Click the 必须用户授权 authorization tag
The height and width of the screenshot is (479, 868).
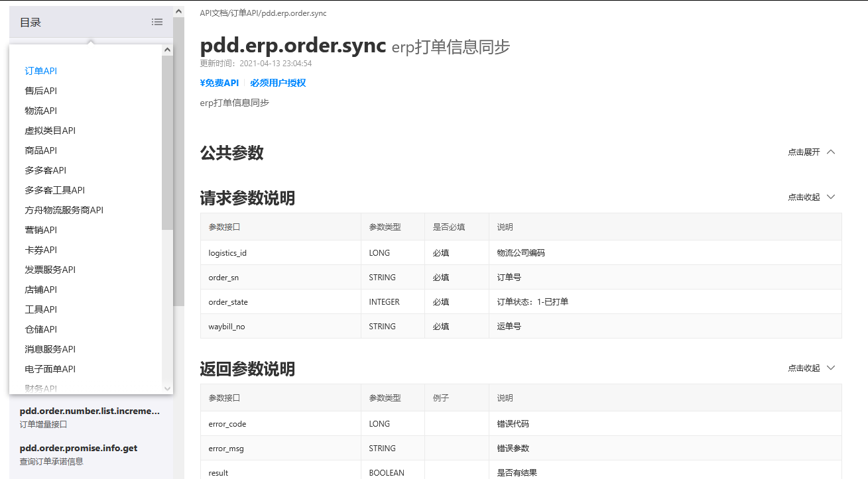278,83
